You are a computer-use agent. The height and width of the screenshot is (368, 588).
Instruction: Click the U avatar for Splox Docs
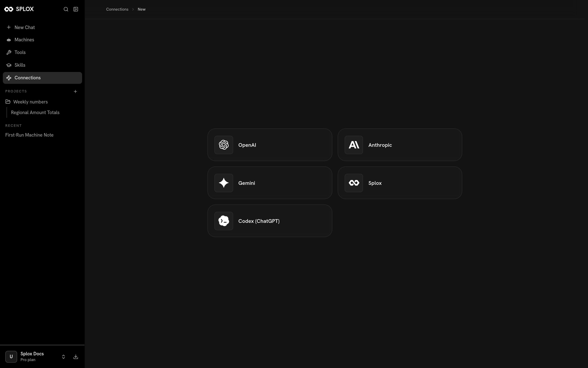tap(11, 357)
